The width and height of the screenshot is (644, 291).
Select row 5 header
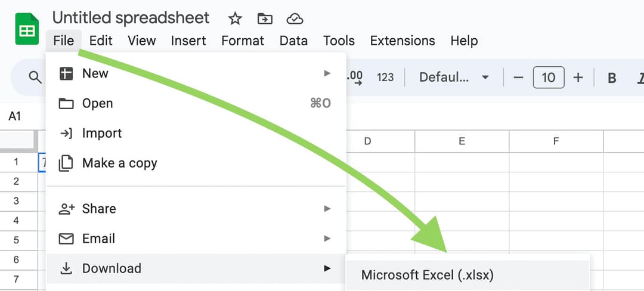17,240
